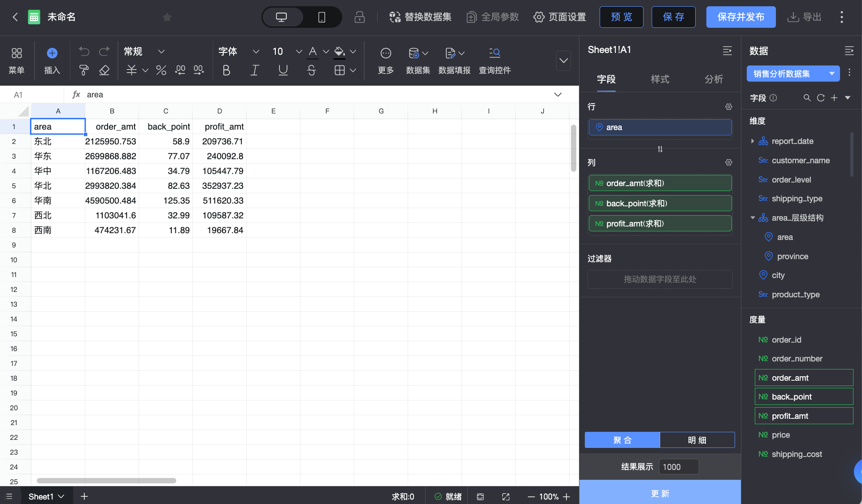Image resolution: width=862 pixels, height=504 pixels.
Task: Switch to the 样式 tab
Action: [660, 79]
